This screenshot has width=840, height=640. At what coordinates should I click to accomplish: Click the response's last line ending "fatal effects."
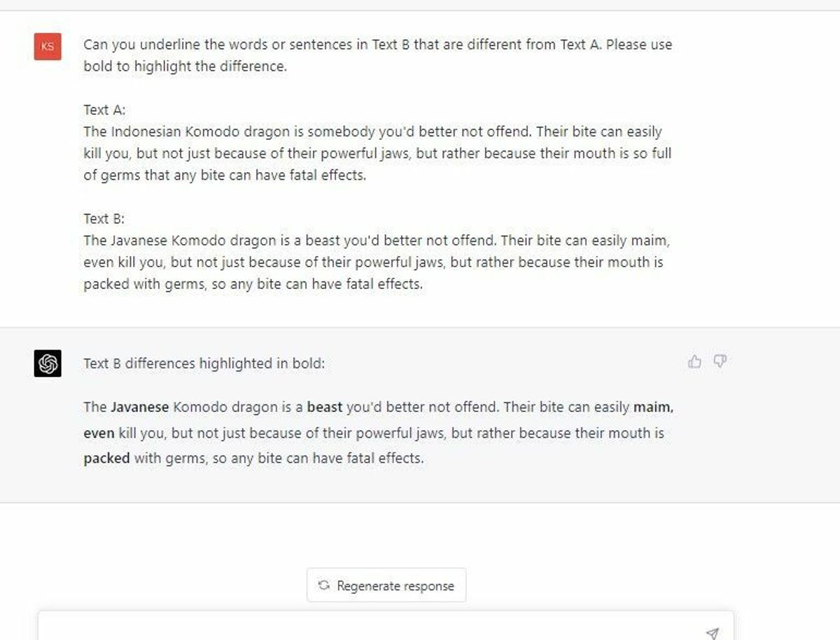(x=253, y=460)
